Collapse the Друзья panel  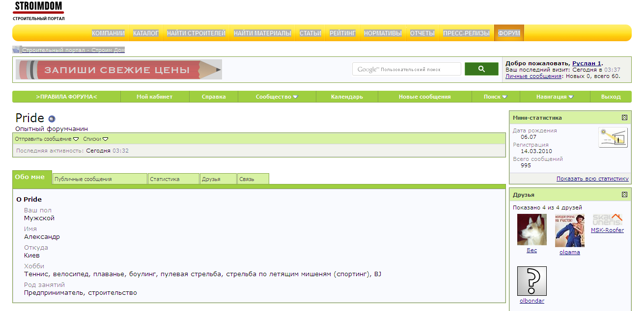tap(624, 194)
